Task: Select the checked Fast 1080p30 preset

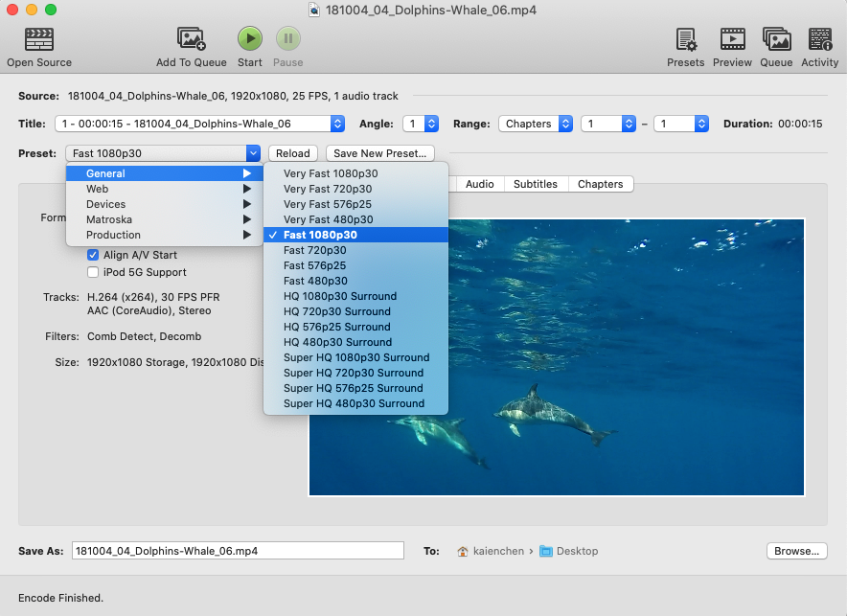Action: [x=356, y=235]
